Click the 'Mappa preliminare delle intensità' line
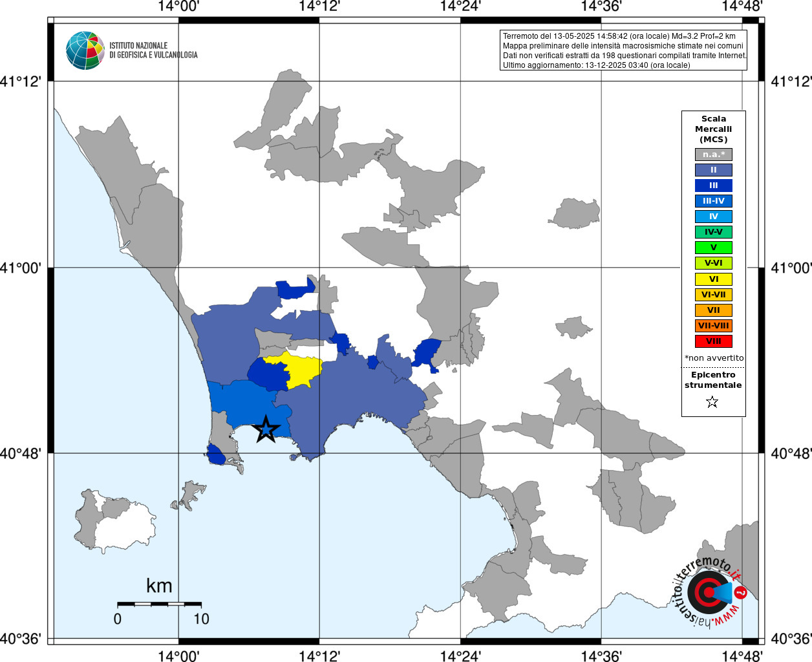This screenshot has width=812, height=662. [623, 46]
